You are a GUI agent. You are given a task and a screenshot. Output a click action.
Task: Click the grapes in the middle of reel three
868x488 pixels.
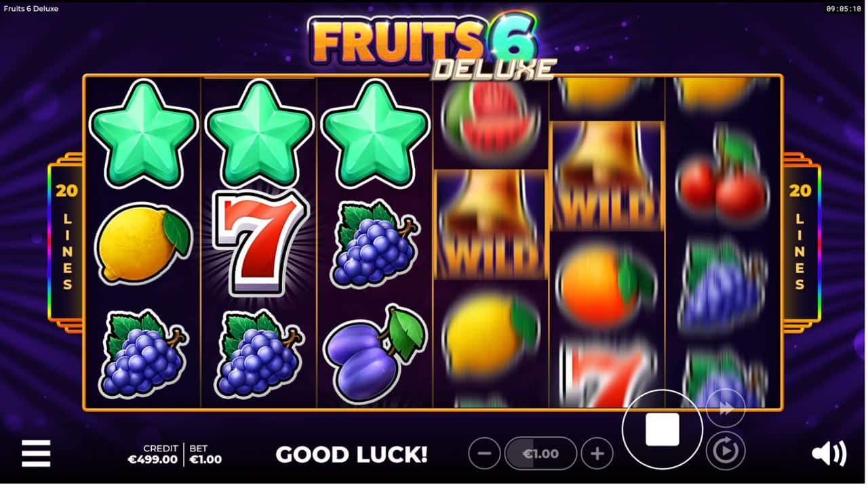click(x=374, y=244)
